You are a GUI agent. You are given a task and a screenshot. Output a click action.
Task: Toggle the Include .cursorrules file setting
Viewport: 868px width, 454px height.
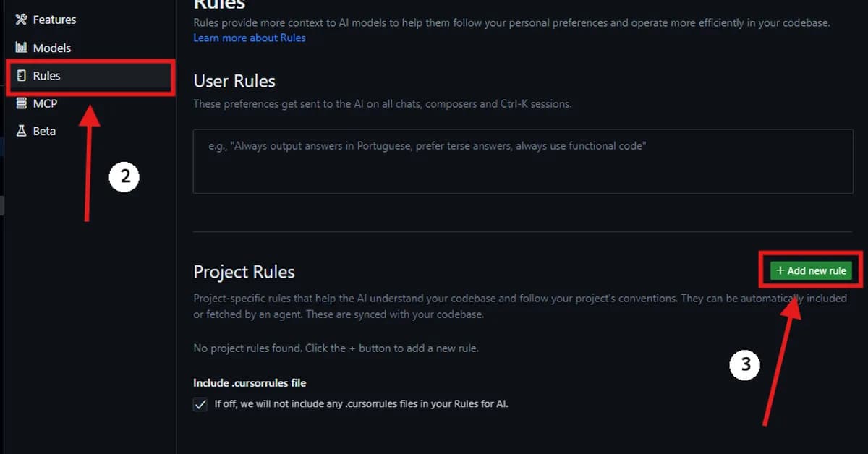[200, 404]
